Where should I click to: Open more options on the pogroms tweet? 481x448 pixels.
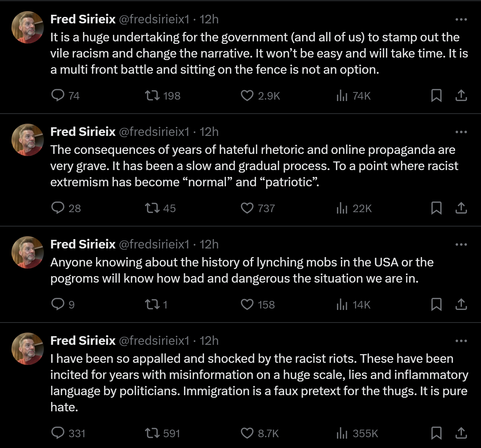tap(461, 244)
